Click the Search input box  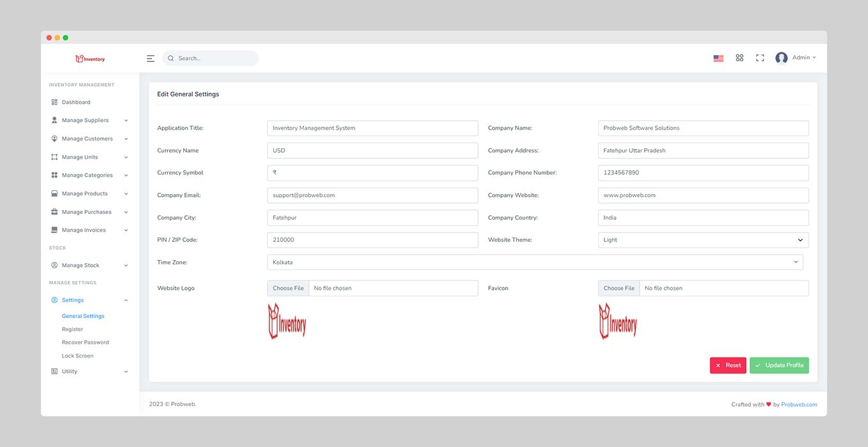(211, 58)
